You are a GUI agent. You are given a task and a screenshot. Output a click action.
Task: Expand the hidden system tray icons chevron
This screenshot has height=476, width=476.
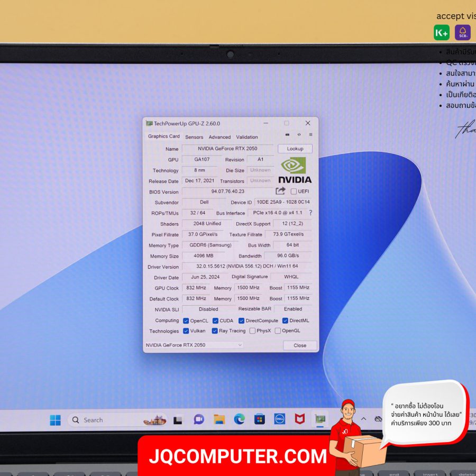pyautogui.click(x=363, y=419)
